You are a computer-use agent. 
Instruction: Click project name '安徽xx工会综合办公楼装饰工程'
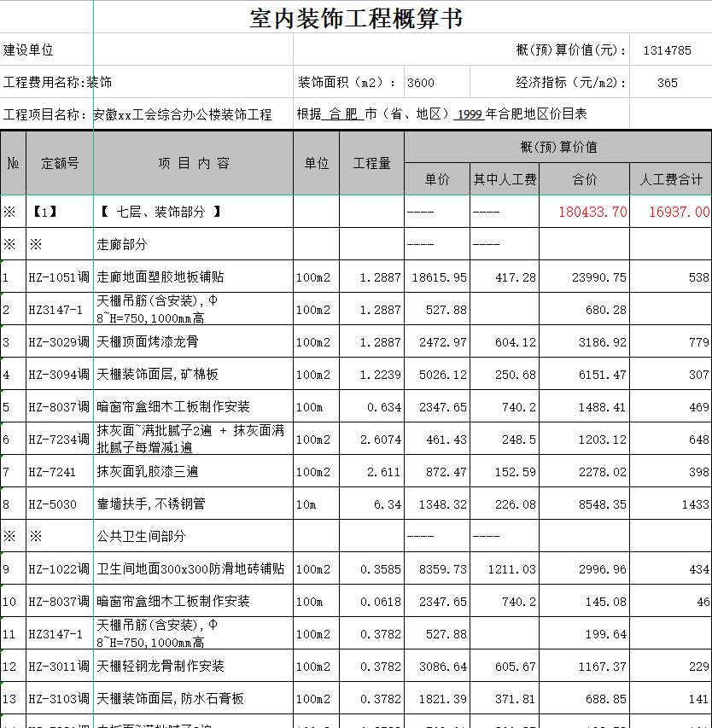[x=183, y=114]
